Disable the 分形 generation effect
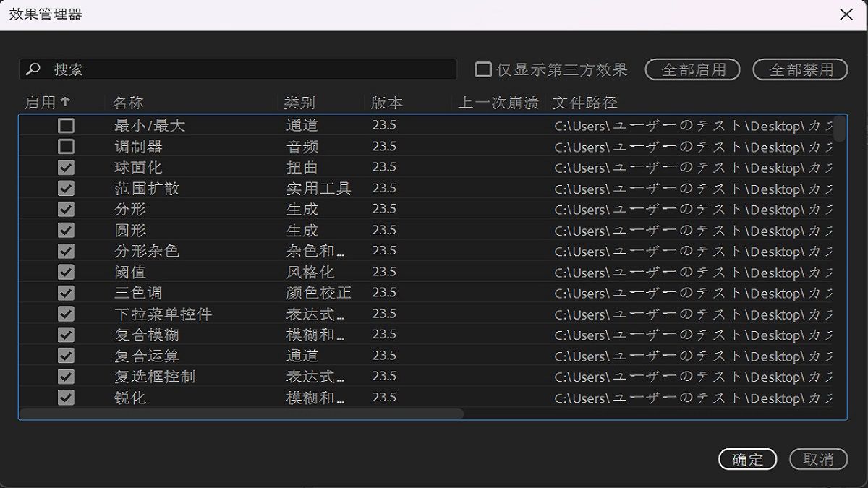This screenshot has width=868, height=488. pyautogui.click(x=65, y=209)
